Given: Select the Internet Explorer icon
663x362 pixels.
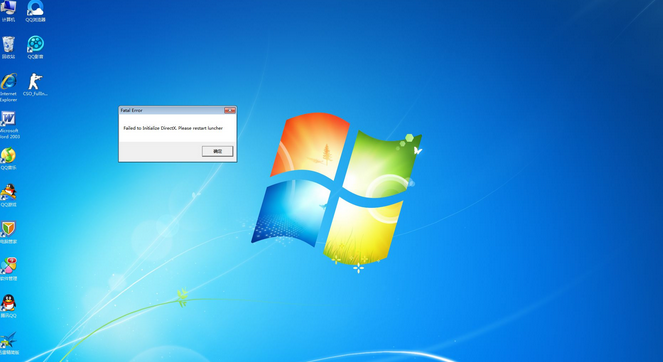Looking at the screenshot, I should click(8, 81).
